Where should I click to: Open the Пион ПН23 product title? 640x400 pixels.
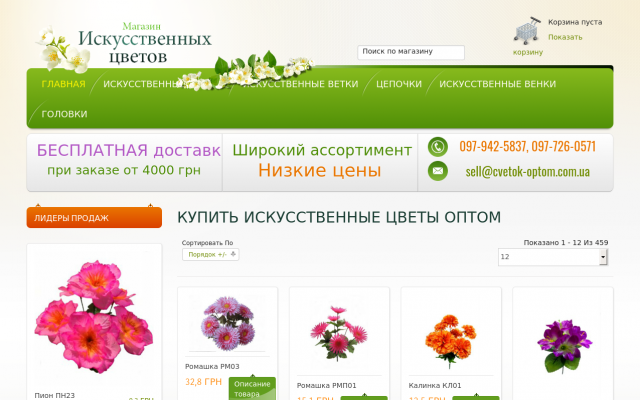(x=55, y=396)
